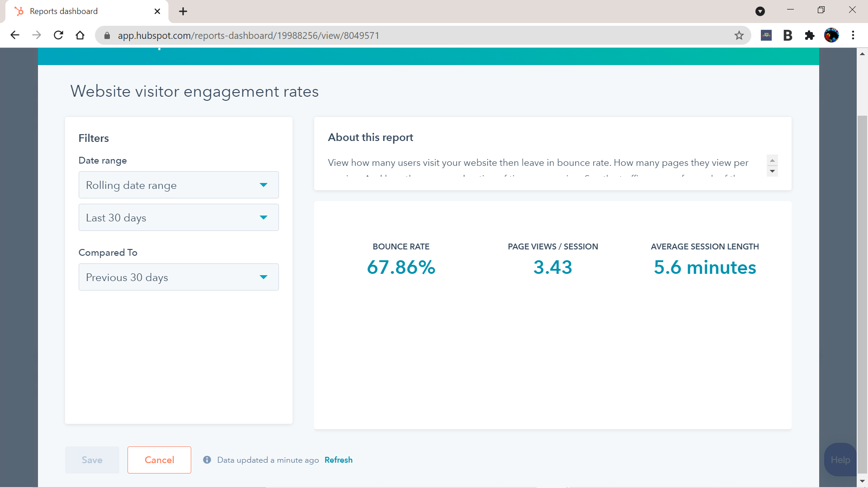868x488 pixels.
Task: Open a new browser tab
Action: pos(183,11)
